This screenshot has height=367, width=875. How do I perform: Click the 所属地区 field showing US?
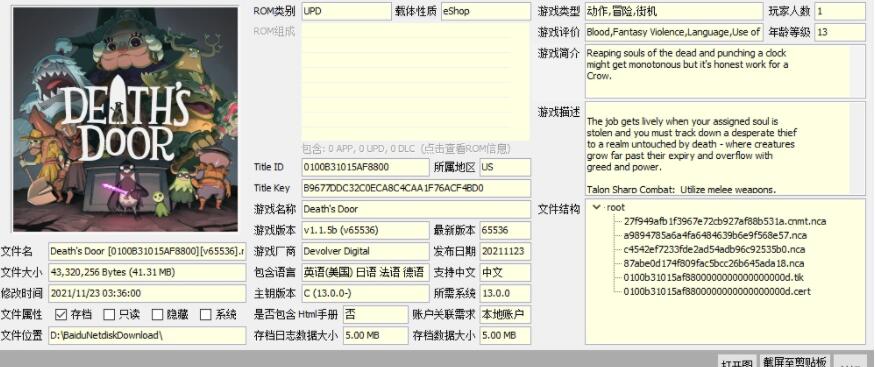[x=505, y=167]
